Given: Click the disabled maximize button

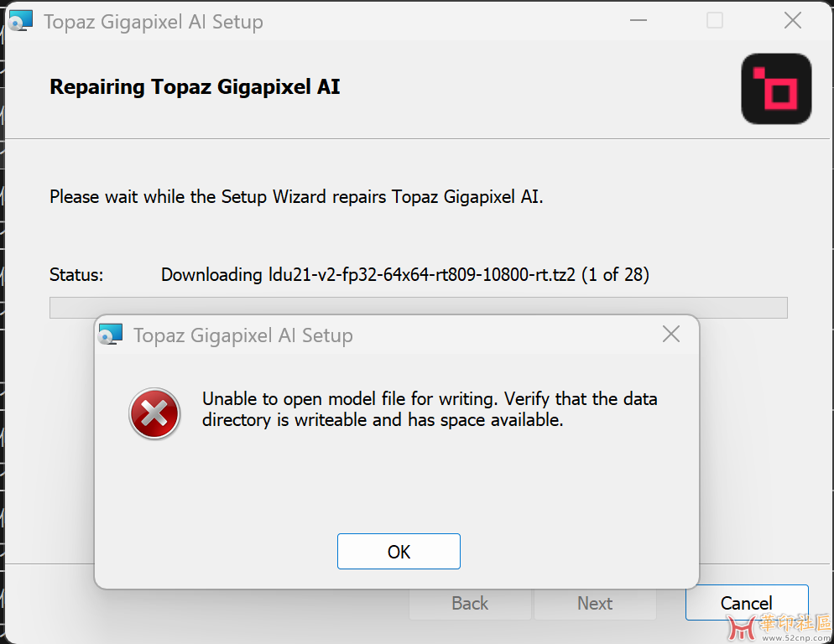Looking at the screenshot, I should [715, 21].
